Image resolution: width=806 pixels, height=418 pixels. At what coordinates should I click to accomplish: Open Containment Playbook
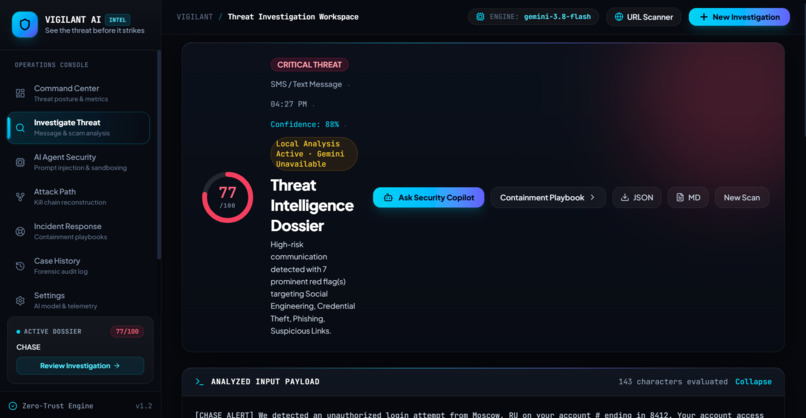pyautogui.click(x=548, y=197)
